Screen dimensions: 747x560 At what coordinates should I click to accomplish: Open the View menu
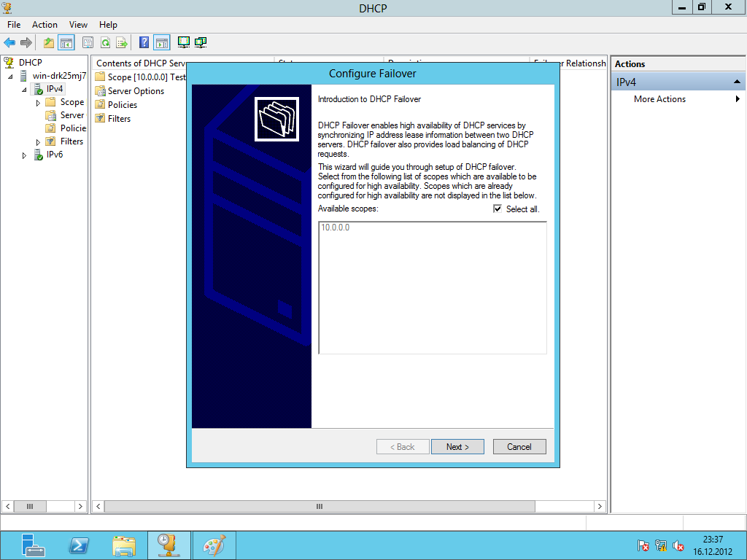click(x=78, y=25)
